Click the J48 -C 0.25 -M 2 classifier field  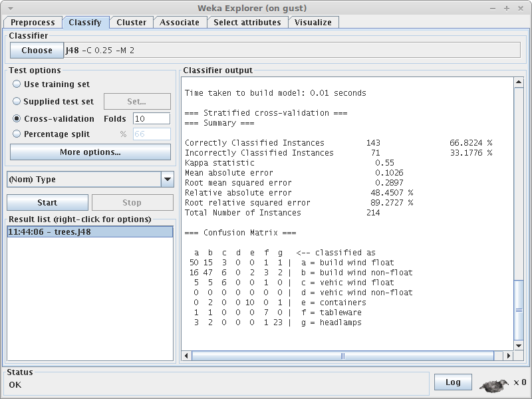click(293, 51)
